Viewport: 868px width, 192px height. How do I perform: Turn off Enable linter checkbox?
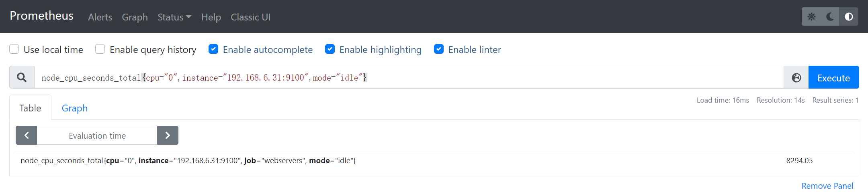coord(439,49)
